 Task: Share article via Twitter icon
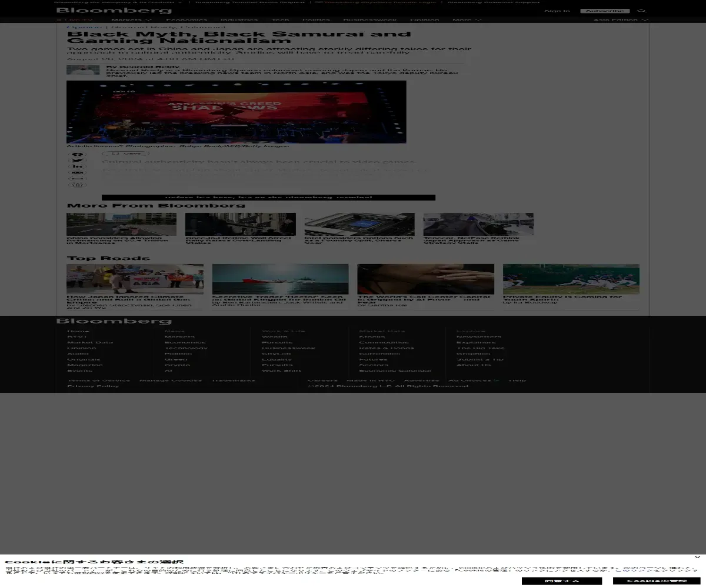coord(77,161)
